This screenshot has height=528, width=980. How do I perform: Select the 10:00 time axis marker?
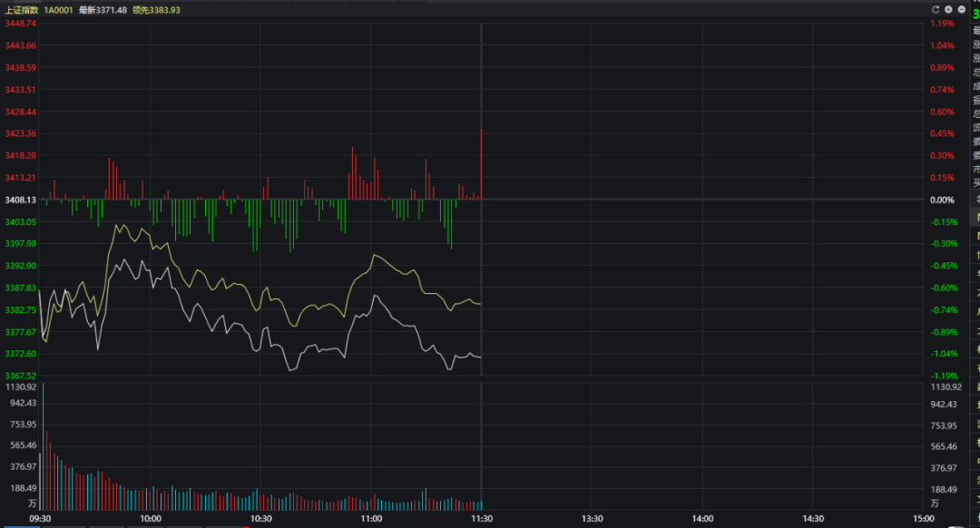(151, 519)
